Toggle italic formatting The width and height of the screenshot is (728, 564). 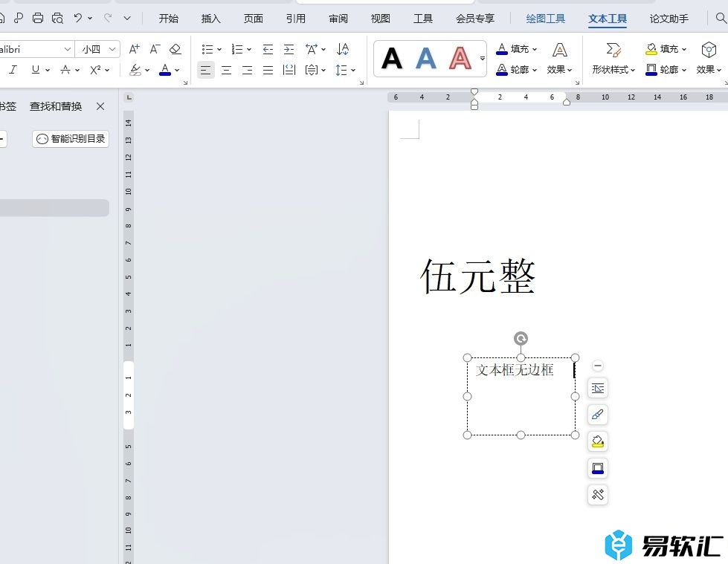[x=13, y=70]
